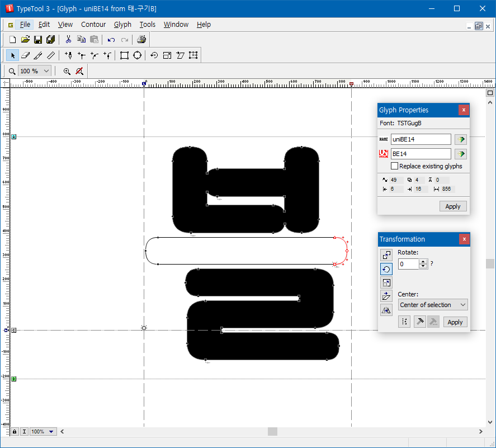Image resolution: width=496 pixels, height=448 pixels.
Task: Click the Zoom In magnifier icon
Action: tap(67, 71)
